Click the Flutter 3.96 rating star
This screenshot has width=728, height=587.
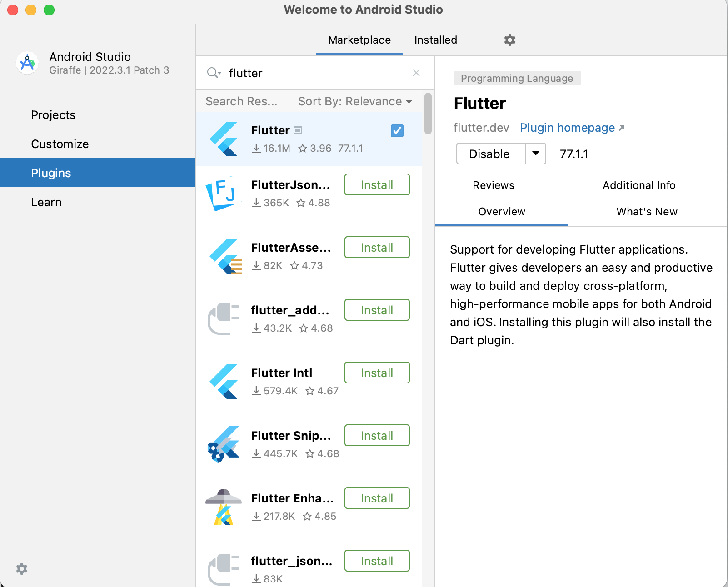click(303, 148)
